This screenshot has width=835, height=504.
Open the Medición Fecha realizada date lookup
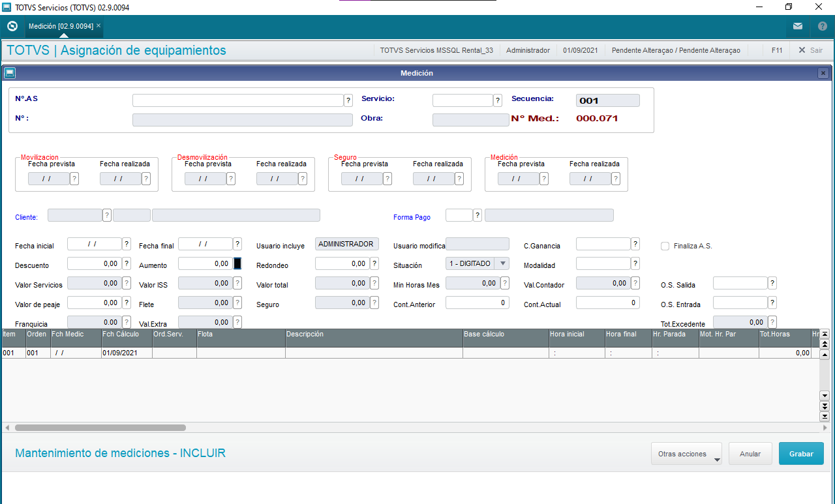coord(616,179)
